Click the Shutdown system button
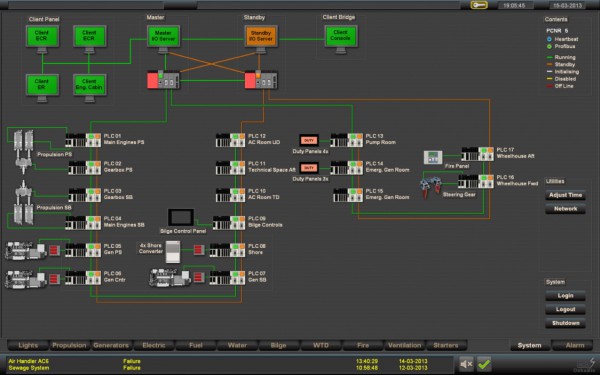Image resolution: width=600 pixels, height=375 pixels. pos(565,323)
